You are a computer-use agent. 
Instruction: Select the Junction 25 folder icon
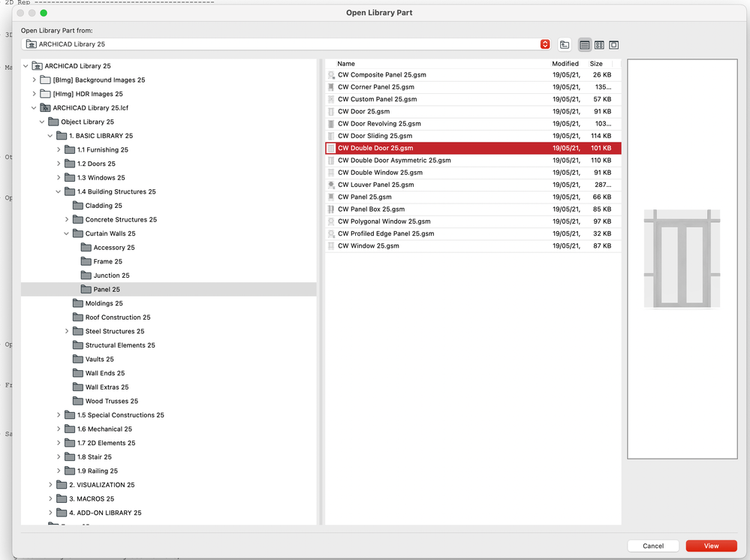point(86,275)
